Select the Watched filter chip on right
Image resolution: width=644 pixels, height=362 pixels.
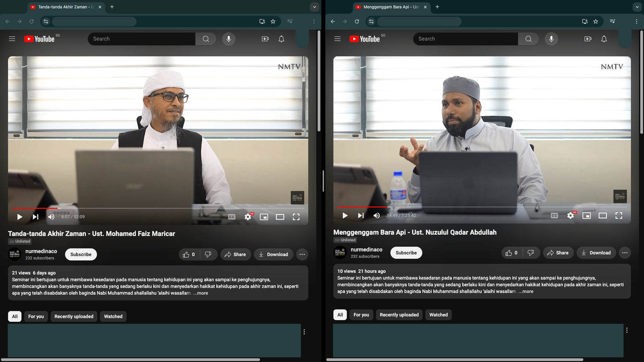coord(438,315)
